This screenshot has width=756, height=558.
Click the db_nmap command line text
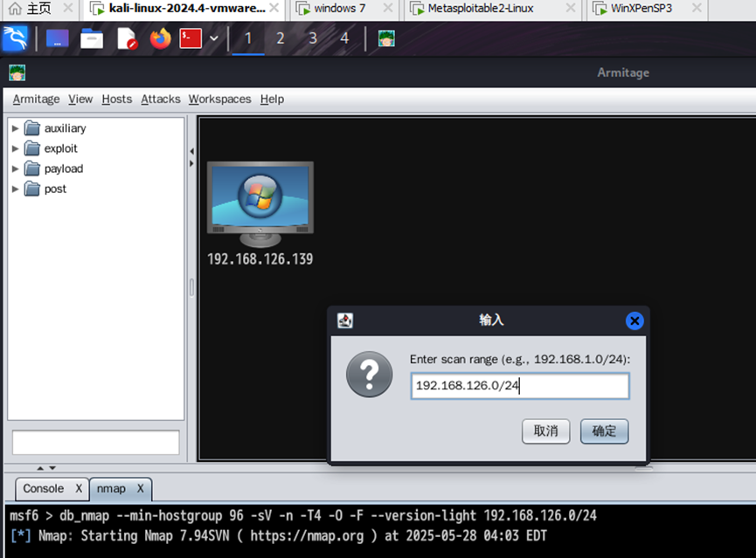pos(303,515)
